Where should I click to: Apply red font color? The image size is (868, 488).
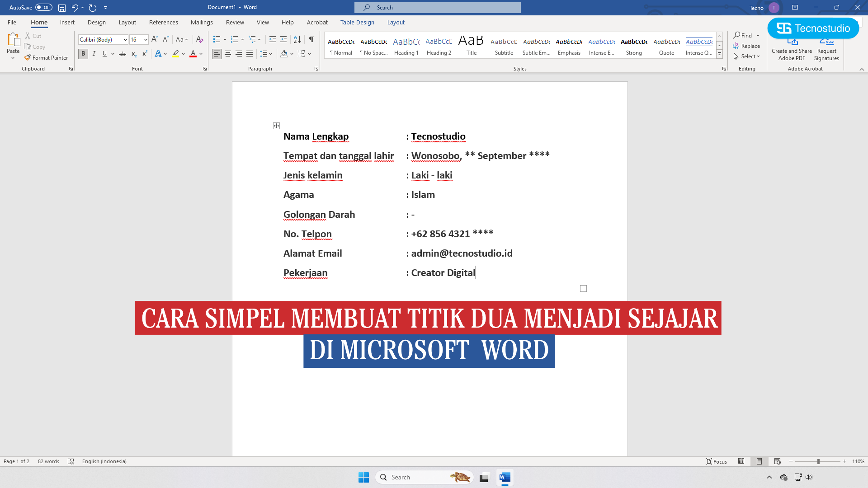click(193, 54)
